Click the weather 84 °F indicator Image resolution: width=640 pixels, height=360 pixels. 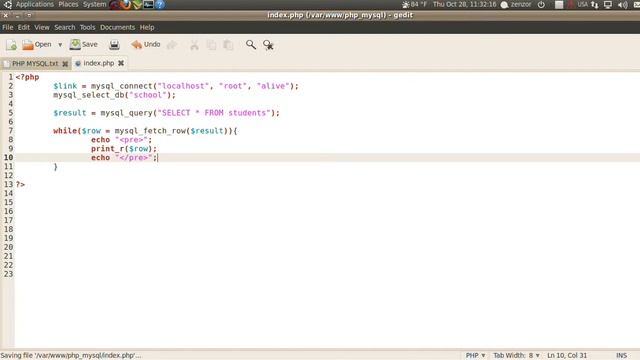[x=414, y=4]
